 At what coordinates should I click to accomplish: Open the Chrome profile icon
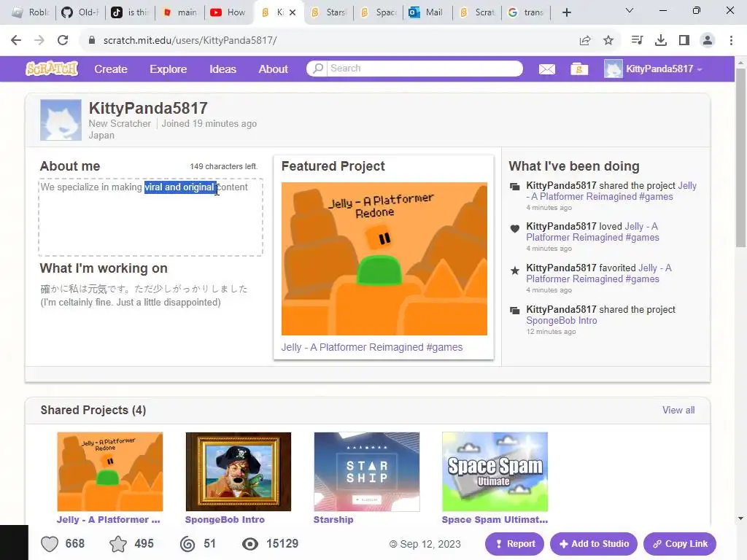[x=708, y=41]
